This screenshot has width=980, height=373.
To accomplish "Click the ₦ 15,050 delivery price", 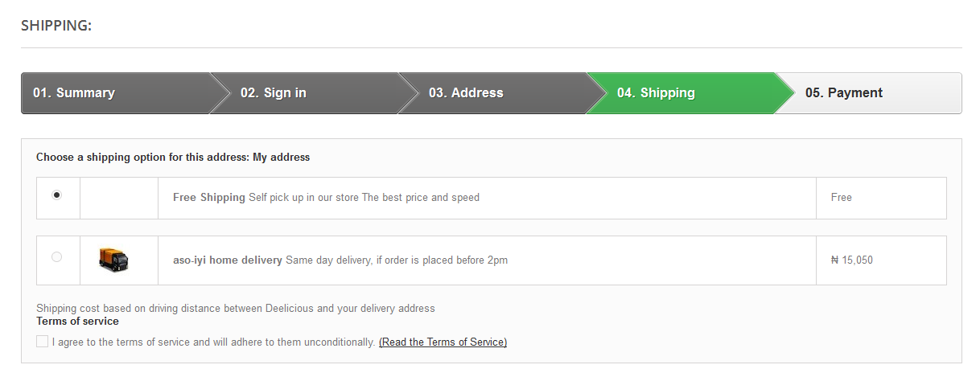I will pyautogui.click(x=852, y=260).
